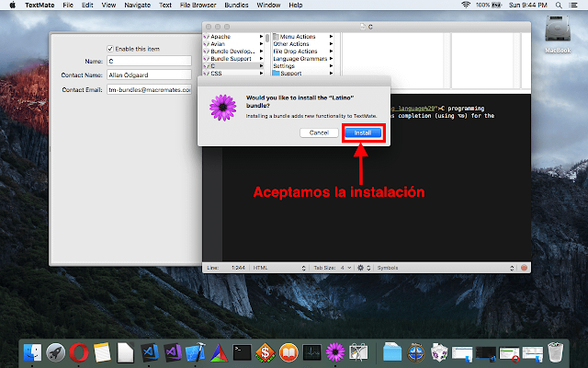The width and height of the screenshot is (588, 368).
Task: Open the blue Support folder icon
Action: click(276, 74)
